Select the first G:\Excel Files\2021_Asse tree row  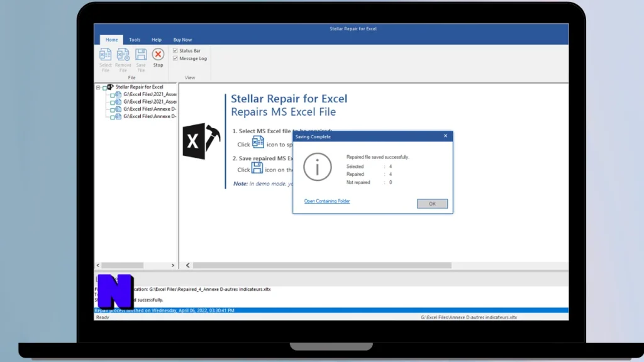click(150, 94)
